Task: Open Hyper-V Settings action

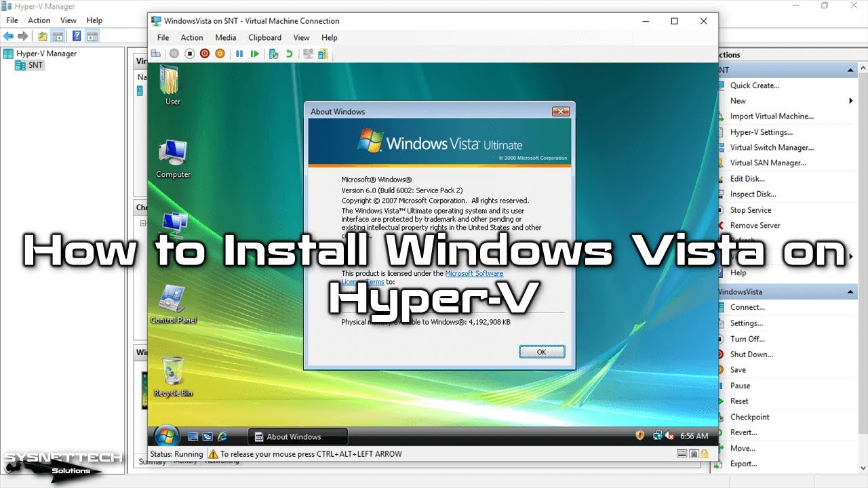Action: [x=762, y=132]
